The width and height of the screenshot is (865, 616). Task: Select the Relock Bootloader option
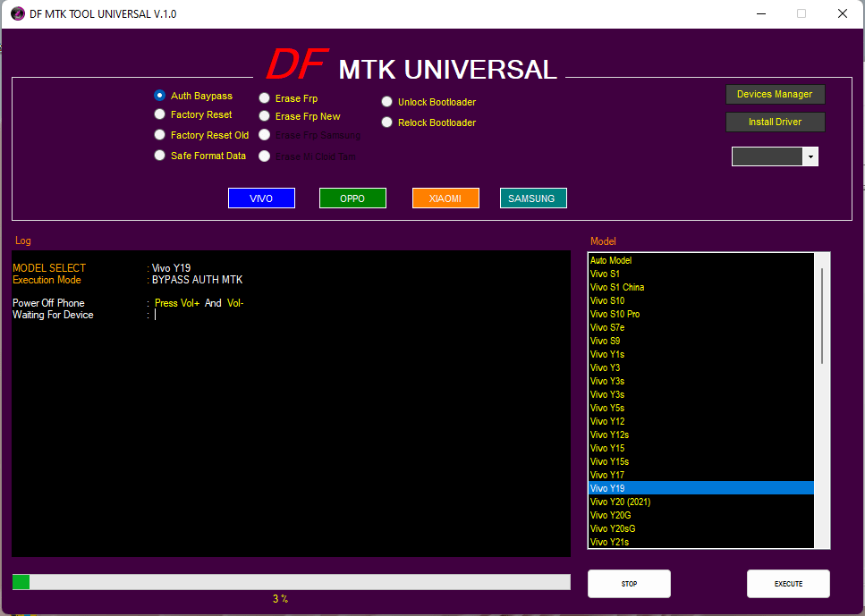(x=386, y=122)
